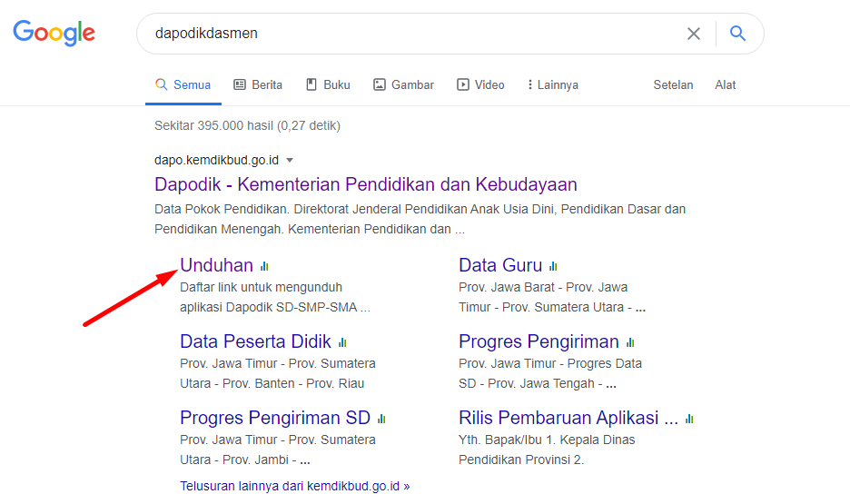Open the Alat tools menu

coord(725,85)
